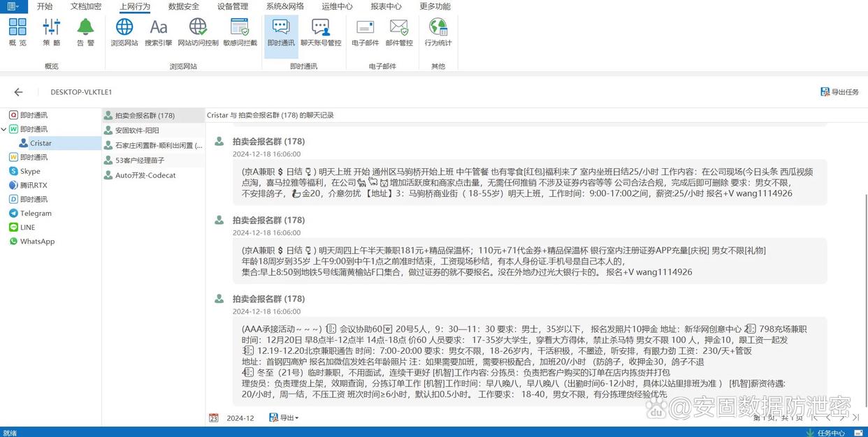Collapse the expanded 即时通讯 WeChat node

pyautogui.click(x=4, y=129)
